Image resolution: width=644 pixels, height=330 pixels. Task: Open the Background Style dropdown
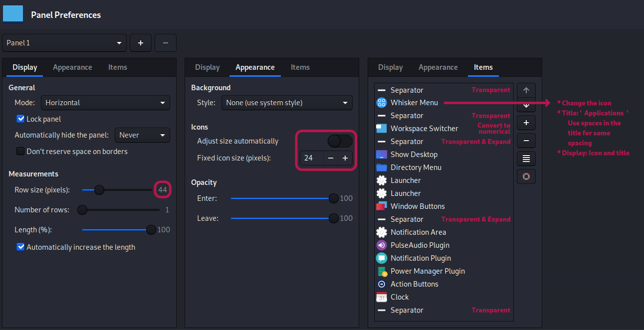tap(287, 103)
